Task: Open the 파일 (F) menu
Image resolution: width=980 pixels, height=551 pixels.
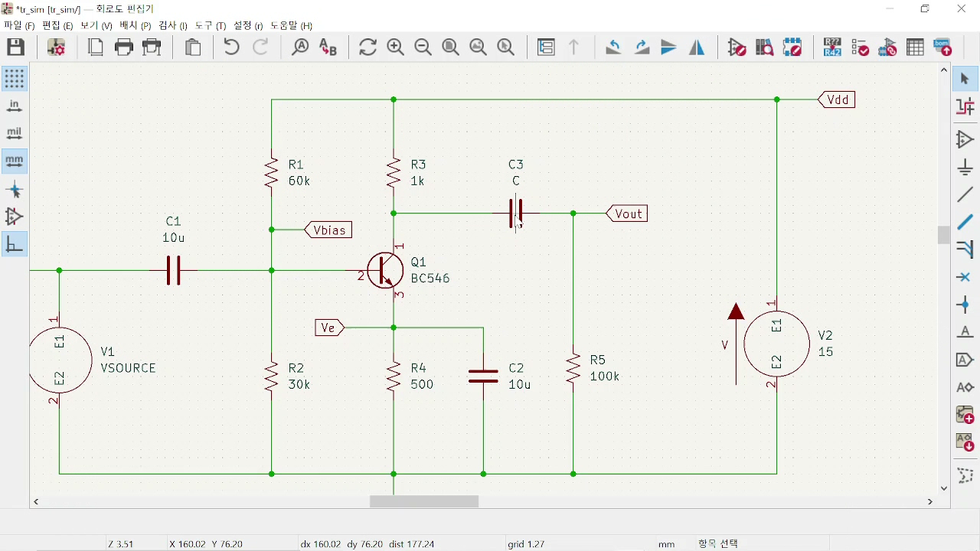Action: pos(19,25)
